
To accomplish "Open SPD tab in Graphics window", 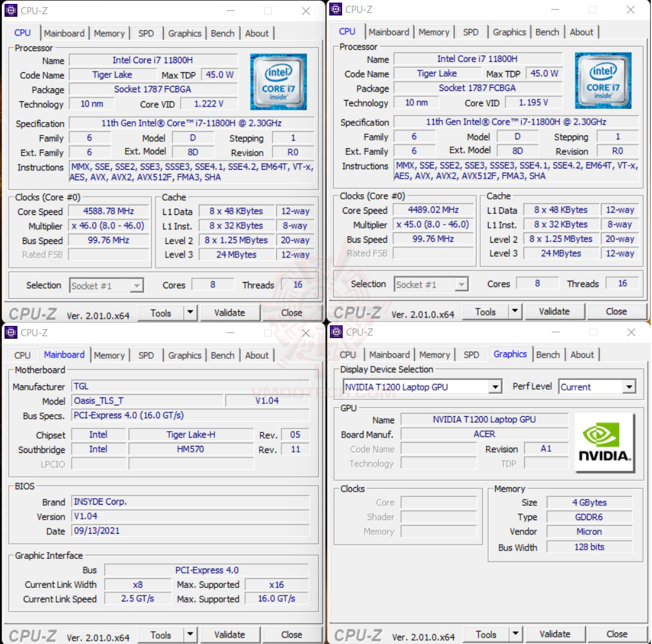I will 471,355.
